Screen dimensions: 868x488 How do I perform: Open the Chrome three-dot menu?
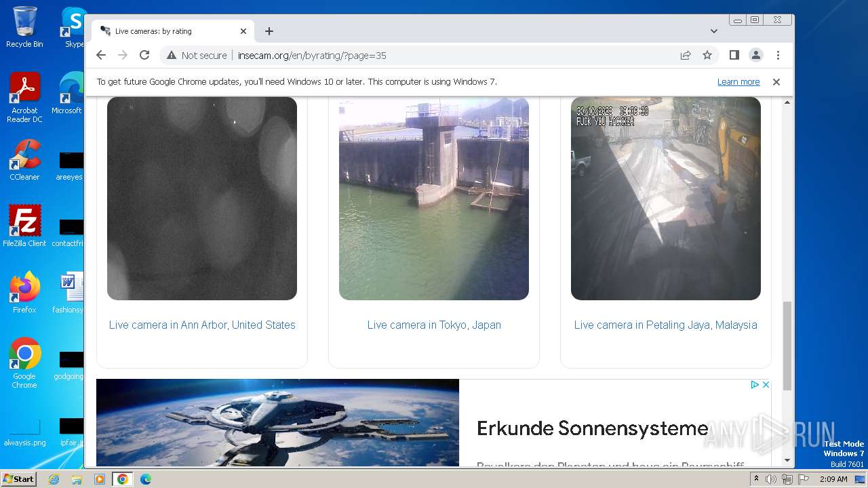coord(778,55)
